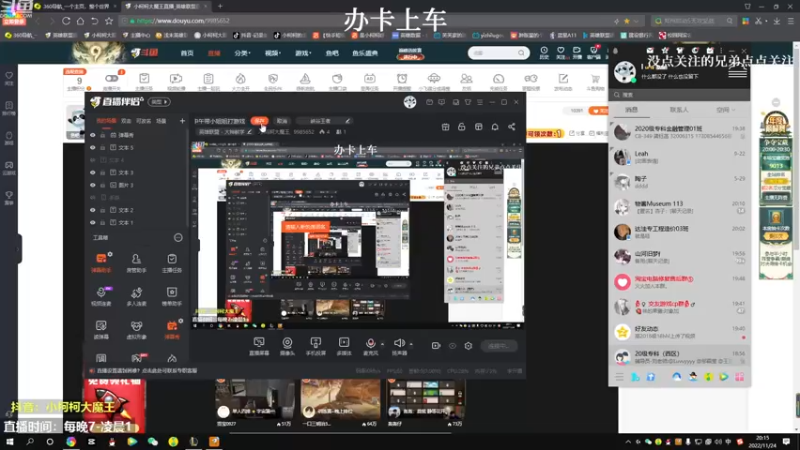Open WeChat from the taskbar
The height and width of the screenshot is (450, 800).
[x=153, y=441]
